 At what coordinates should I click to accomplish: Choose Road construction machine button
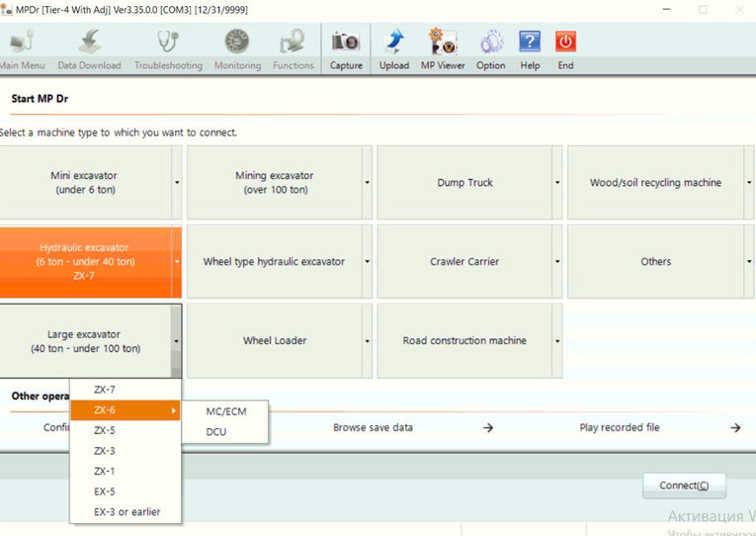[464, 341]
